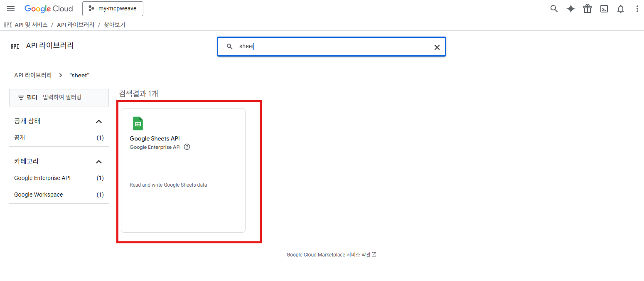Collapse the 공개 상태 section
Image resolution: width=644 pixels, height=281 pixels.
[x=98, y=121]
